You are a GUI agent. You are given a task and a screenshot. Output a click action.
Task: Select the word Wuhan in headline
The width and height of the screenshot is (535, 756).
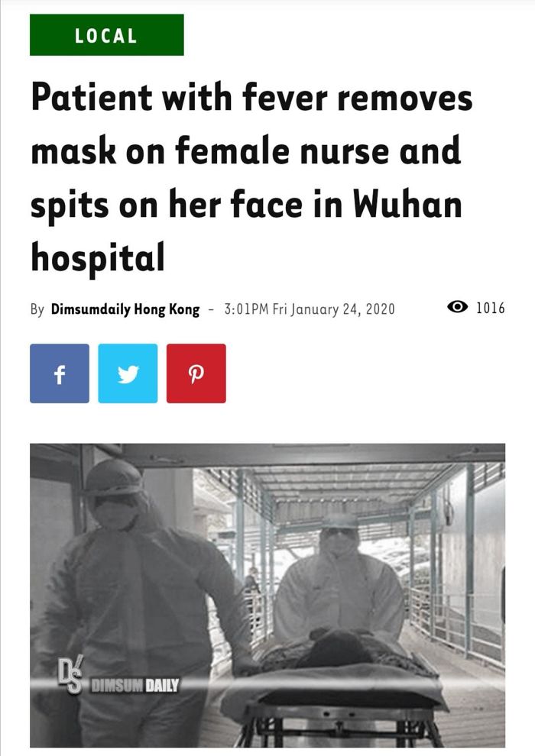[x=407, y=205]
